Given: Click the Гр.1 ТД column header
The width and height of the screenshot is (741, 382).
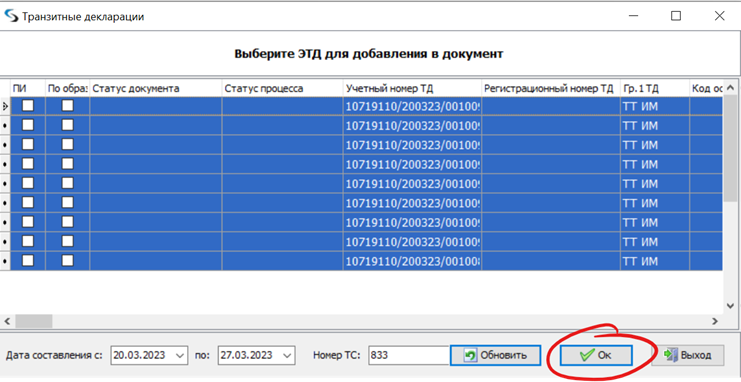Looking at the screenshot, I should (655, 88).
